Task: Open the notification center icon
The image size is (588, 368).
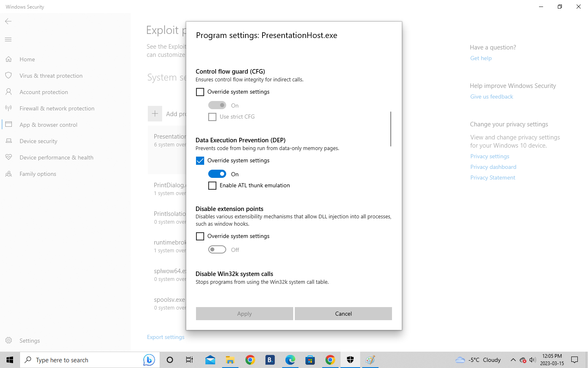Action: tap(575, 360)
